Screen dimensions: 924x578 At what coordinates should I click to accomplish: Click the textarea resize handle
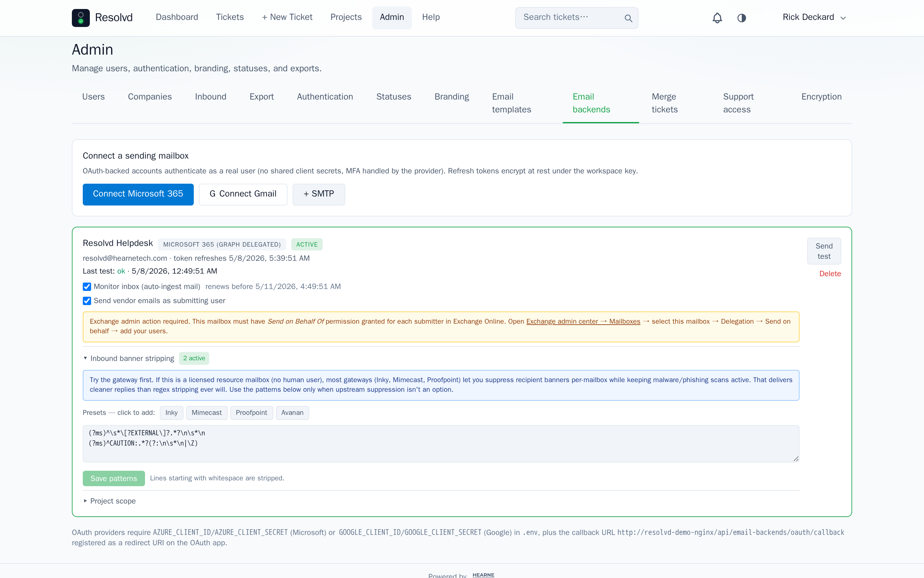(796, 459)
